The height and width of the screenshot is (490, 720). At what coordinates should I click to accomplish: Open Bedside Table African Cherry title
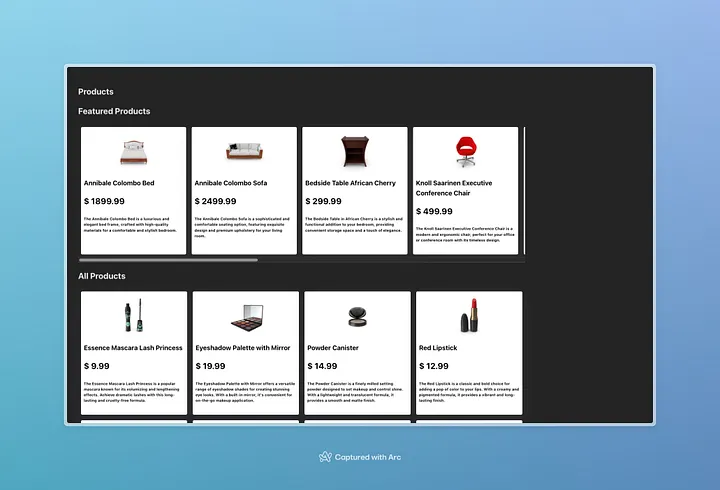pyautogui.click(x=350, y=183)
